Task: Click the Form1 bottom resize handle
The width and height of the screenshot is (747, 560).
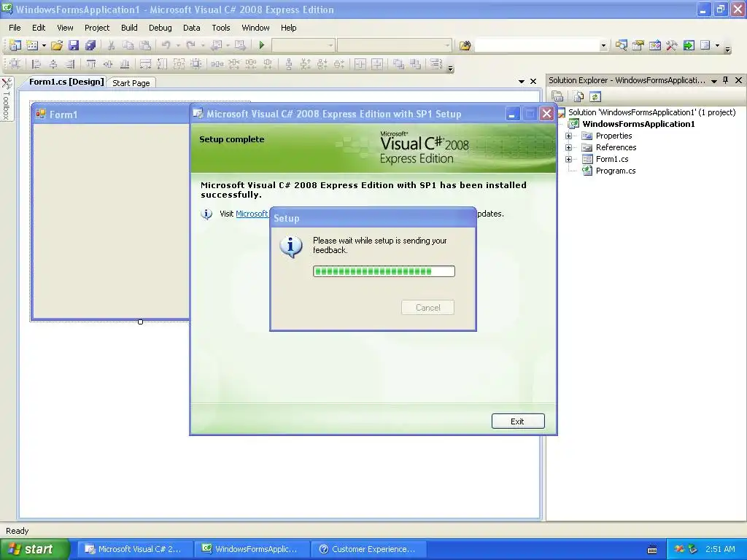Action: [x=140, y=322]
